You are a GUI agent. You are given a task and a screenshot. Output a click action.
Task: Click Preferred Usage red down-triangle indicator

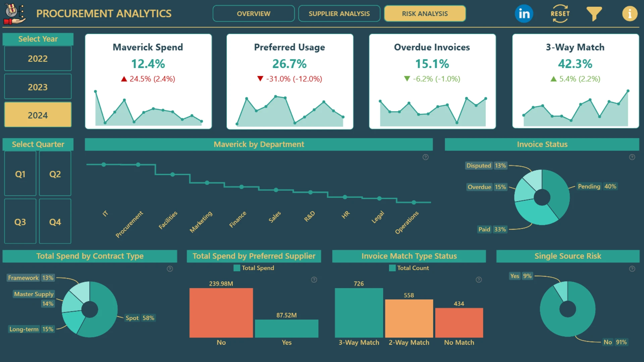(260, 79)
